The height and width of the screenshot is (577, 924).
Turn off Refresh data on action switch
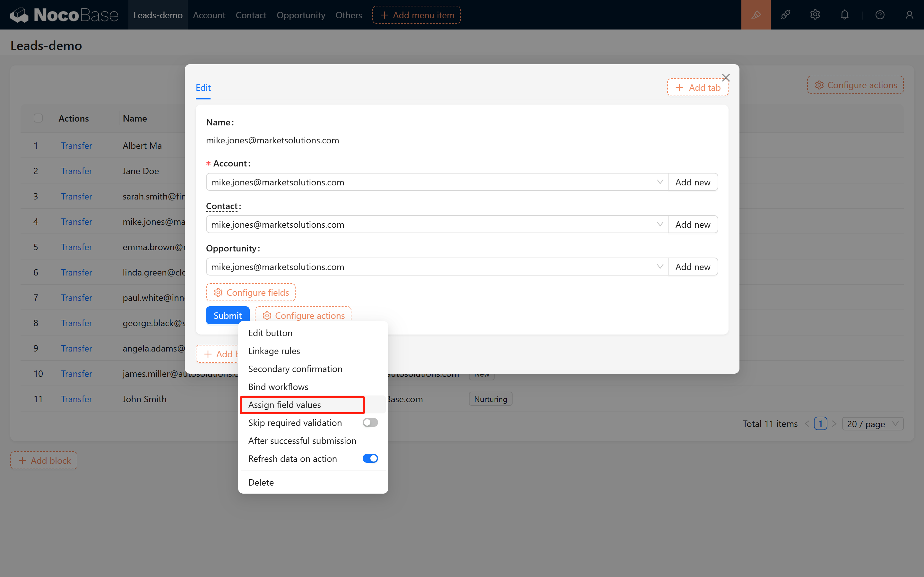(x=370, y=458)
